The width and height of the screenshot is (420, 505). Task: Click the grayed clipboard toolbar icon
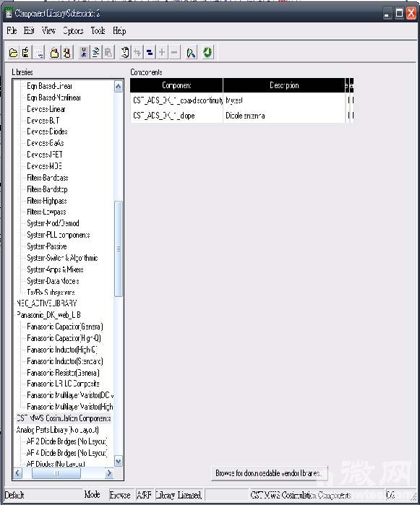point(108,52)
